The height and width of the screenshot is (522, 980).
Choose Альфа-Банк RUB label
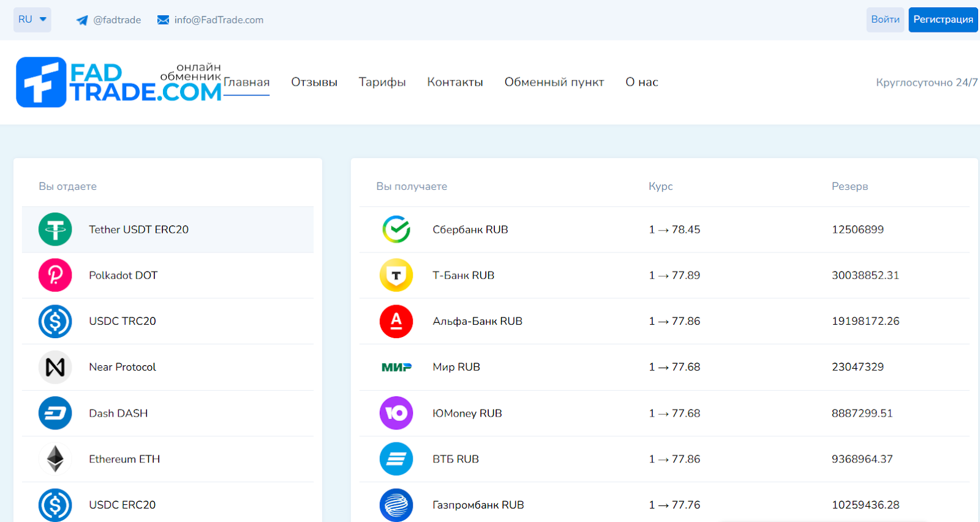click(478, 321)
